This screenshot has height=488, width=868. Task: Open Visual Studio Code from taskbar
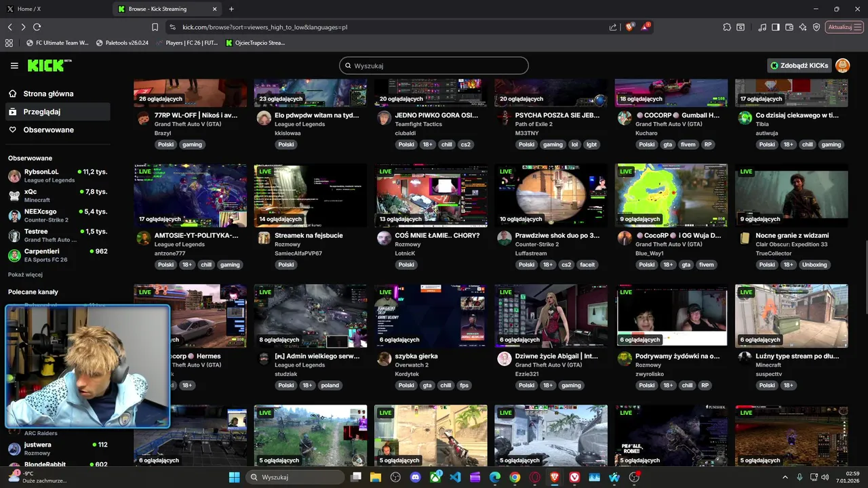coord(455,477)
